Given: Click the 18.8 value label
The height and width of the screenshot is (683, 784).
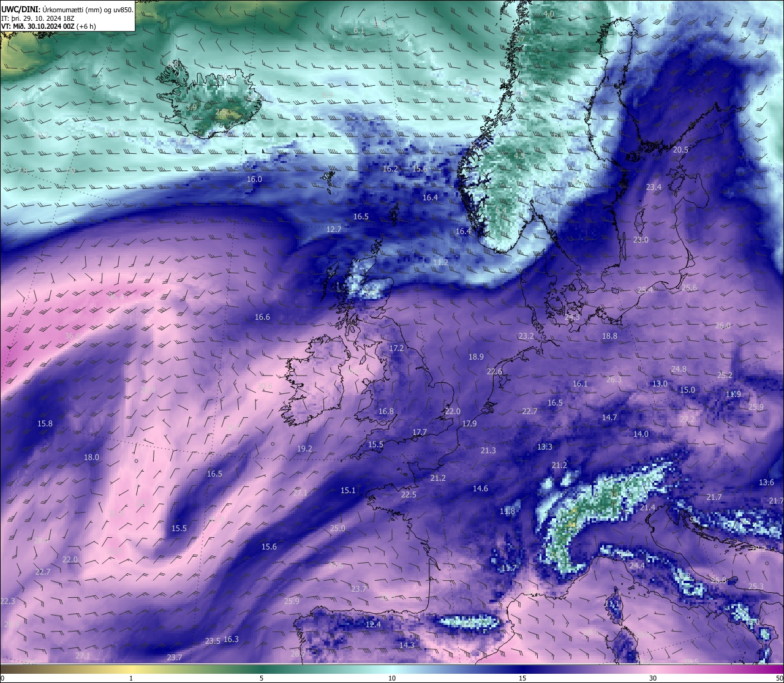Looking at the screenshot, I should tap(609, 336).
